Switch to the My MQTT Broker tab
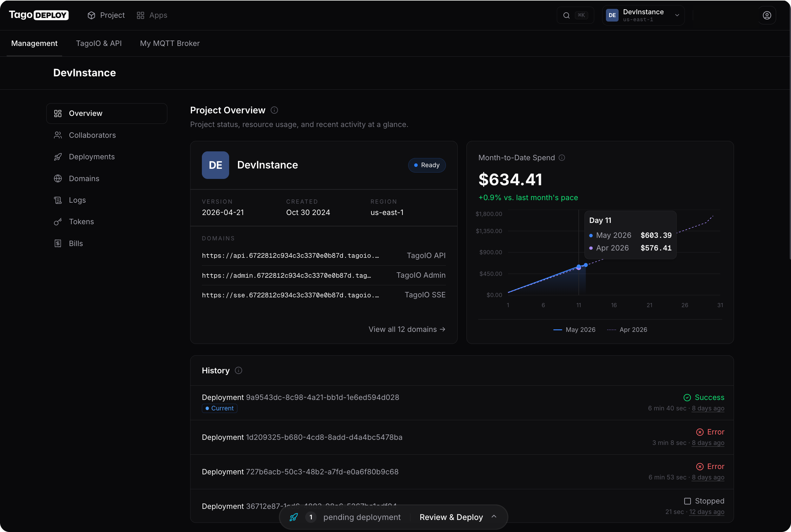 [x=170, y=43]
